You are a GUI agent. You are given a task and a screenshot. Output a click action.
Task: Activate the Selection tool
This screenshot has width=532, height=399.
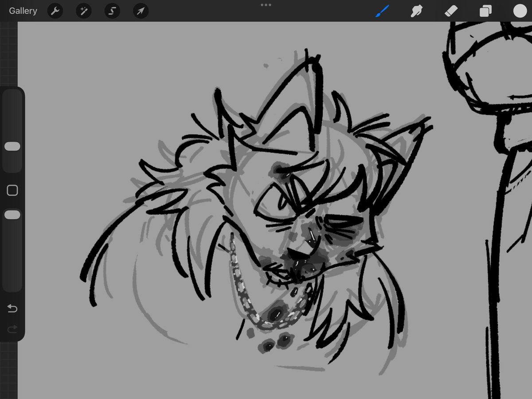tap(112, 11)
